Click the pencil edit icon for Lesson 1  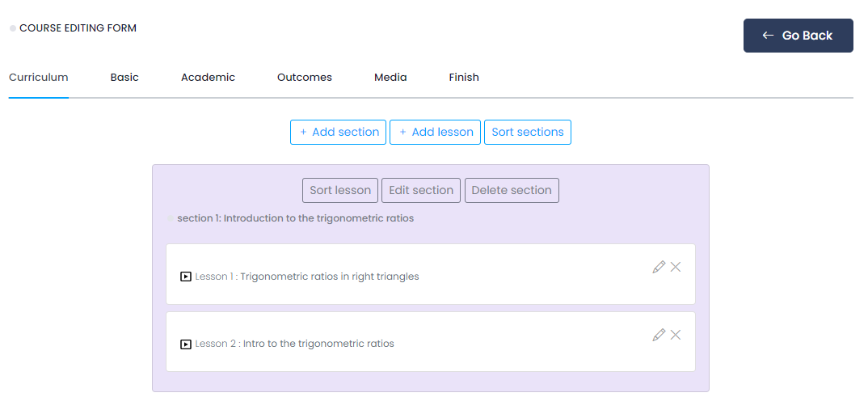coord(659,267)
